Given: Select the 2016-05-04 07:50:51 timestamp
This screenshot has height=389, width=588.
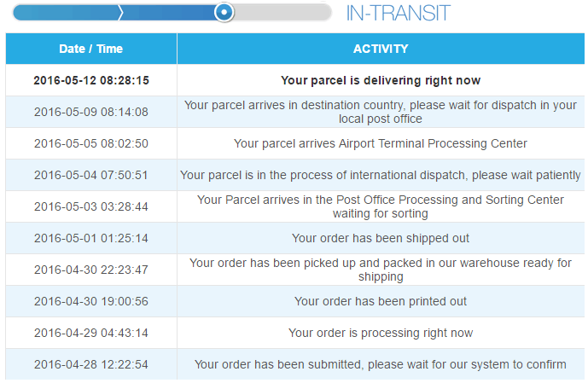Looking at the screenshot, I should pyautogui.click(x=91, y=175).
